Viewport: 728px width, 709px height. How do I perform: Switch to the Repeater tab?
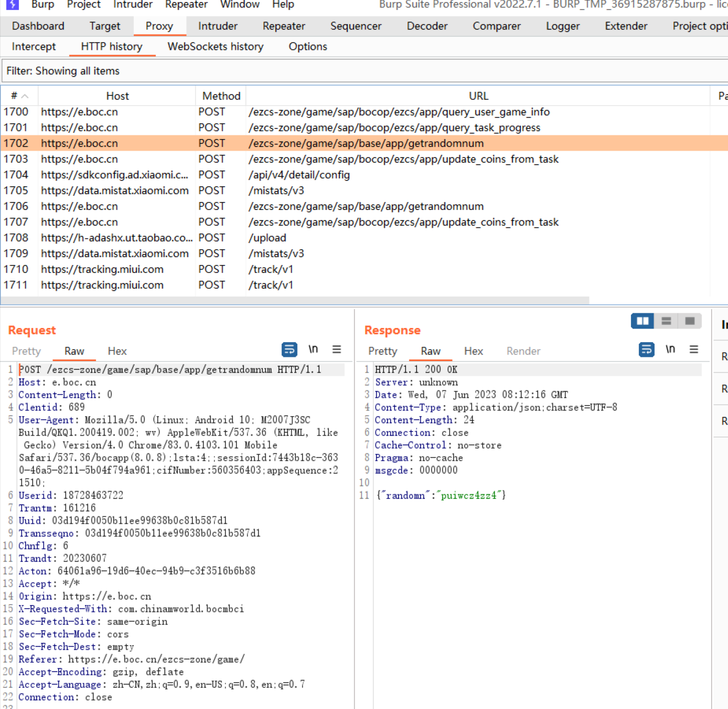coord(284,26)
